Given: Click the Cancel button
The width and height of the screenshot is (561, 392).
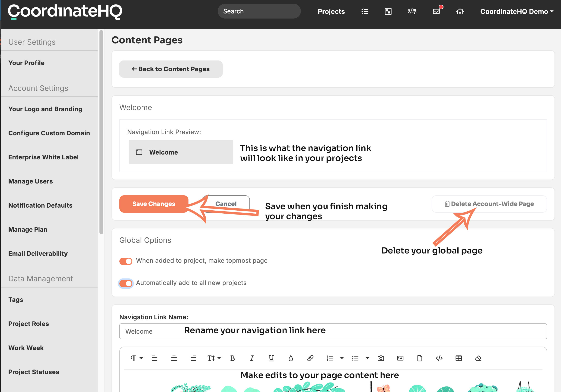Looking at the screenshot, I should [226, 204].
